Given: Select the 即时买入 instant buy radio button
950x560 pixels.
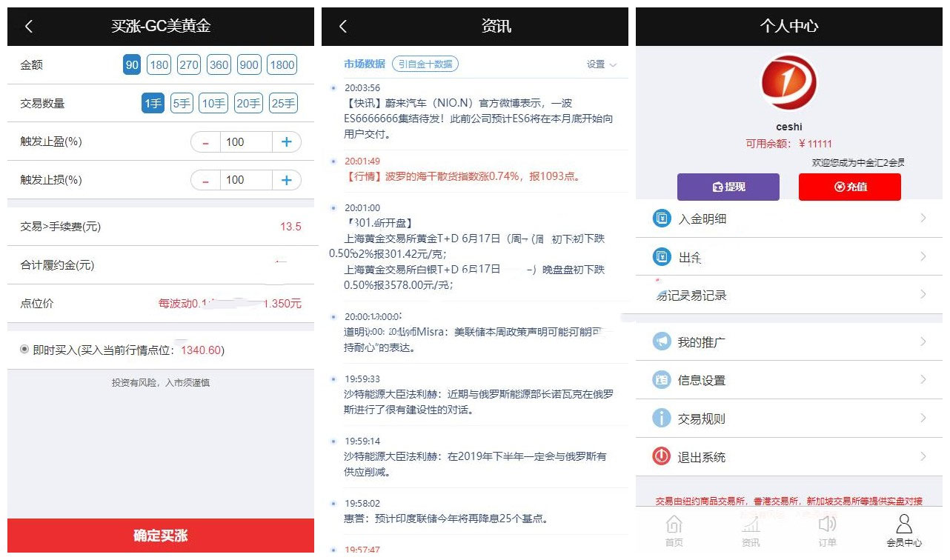Looking at the screenshot, I should click(26, 349).
